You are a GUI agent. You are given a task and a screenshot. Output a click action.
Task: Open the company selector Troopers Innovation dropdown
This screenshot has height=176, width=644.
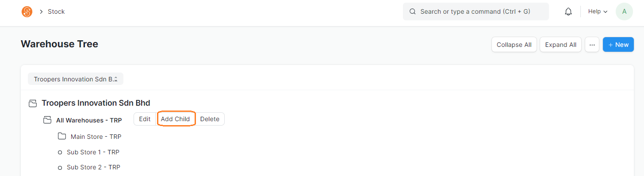pyautogui.click(x=76, y=79)
